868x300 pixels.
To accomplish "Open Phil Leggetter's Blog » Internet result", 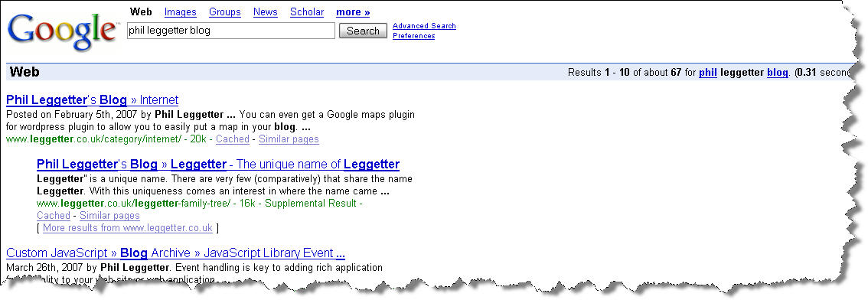I will click(93, 100).
